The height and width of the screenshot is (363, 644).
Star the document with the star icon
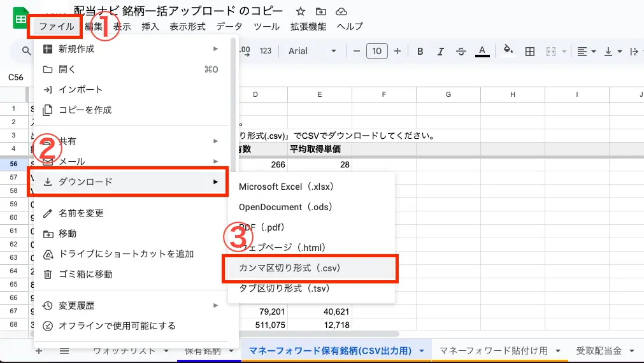point(301,11)
